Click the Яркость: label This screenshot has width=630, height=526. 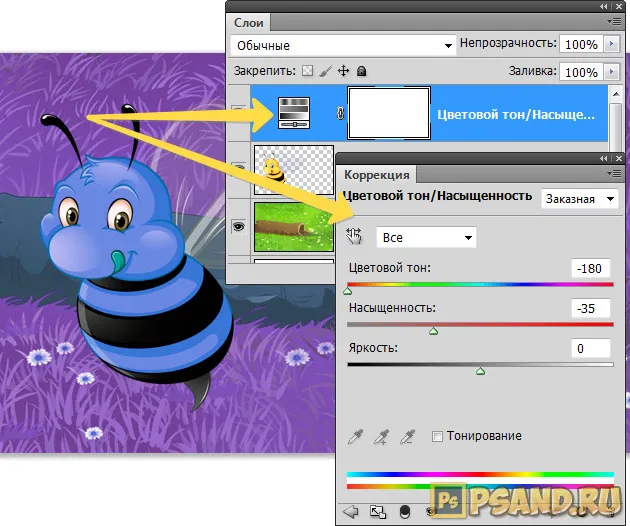(373, 348)
